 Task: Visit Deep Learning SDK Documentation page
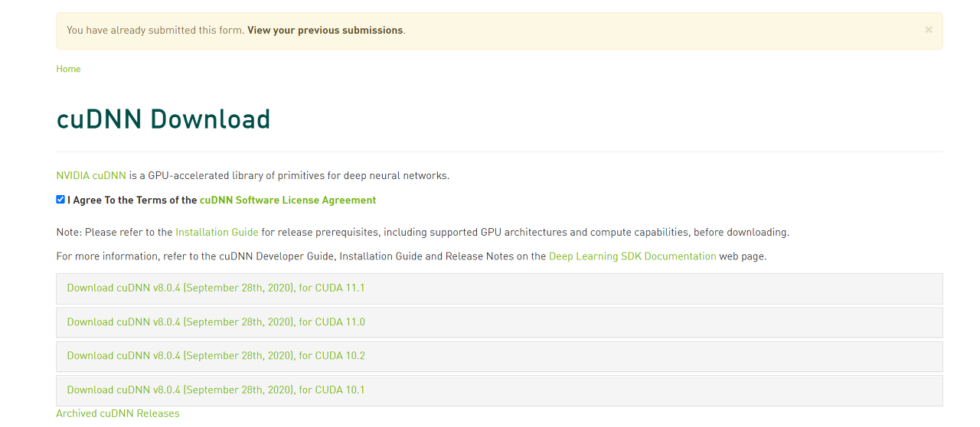(x=632, y=256)
